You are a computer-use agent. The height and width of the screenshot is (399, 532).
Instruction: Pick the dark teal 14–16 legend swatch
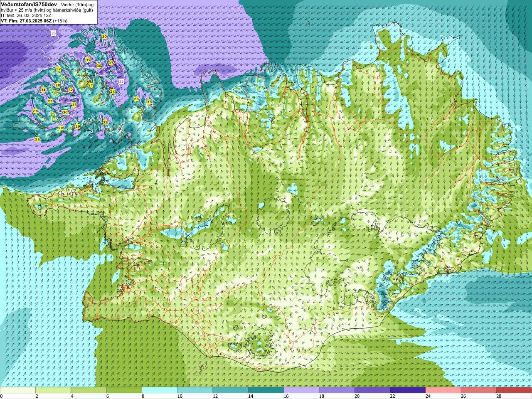click(x=266, y=390)
